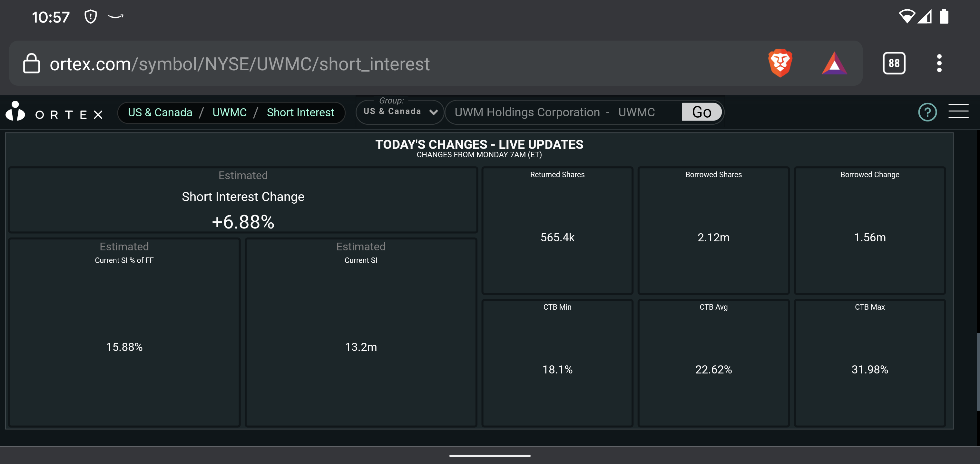Select the Short Interest breadcrumb
The image size is (980, 464).
coord(300,112)
